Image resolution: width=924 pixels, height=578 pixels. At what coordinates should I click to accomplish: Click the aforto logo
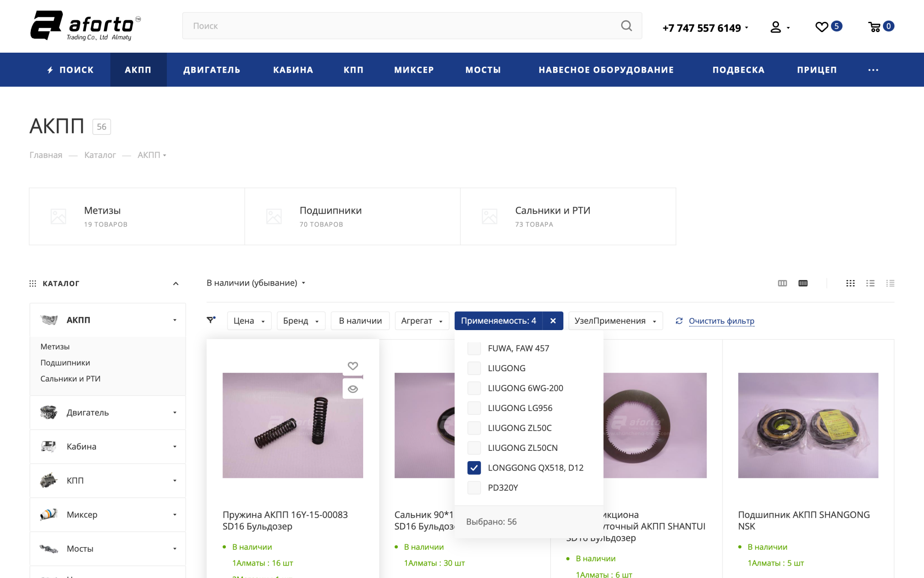pyautogui.click(x=86, y=26)
